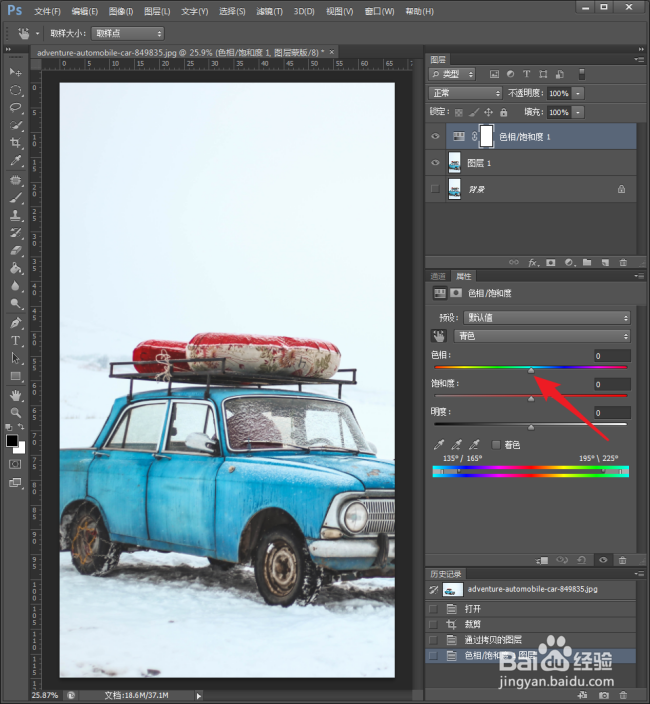Hide the 色相/饱和度 1 adjustment layer
This screenshot has height=704, width=650.
click(x=435, y=136)
